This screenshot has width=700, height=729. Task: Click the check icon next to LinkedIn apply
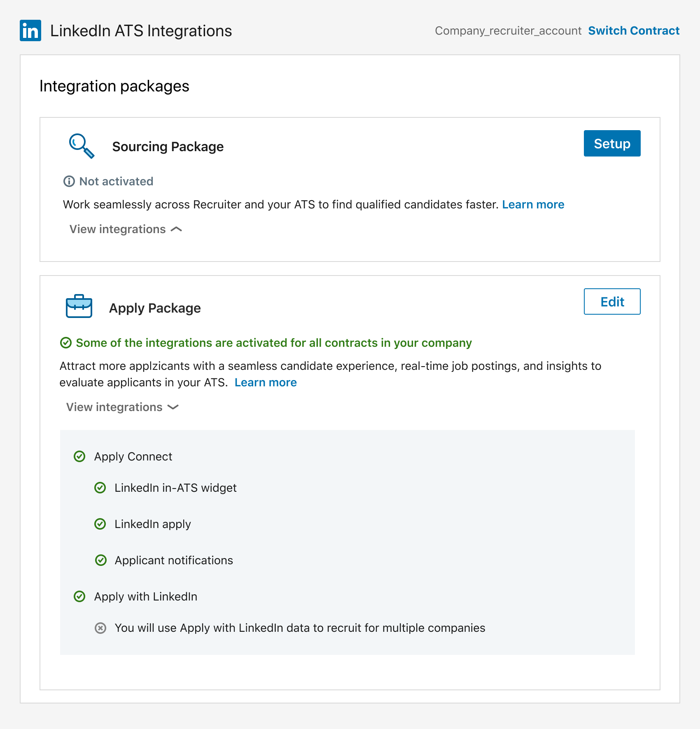[x=100, y=524]
